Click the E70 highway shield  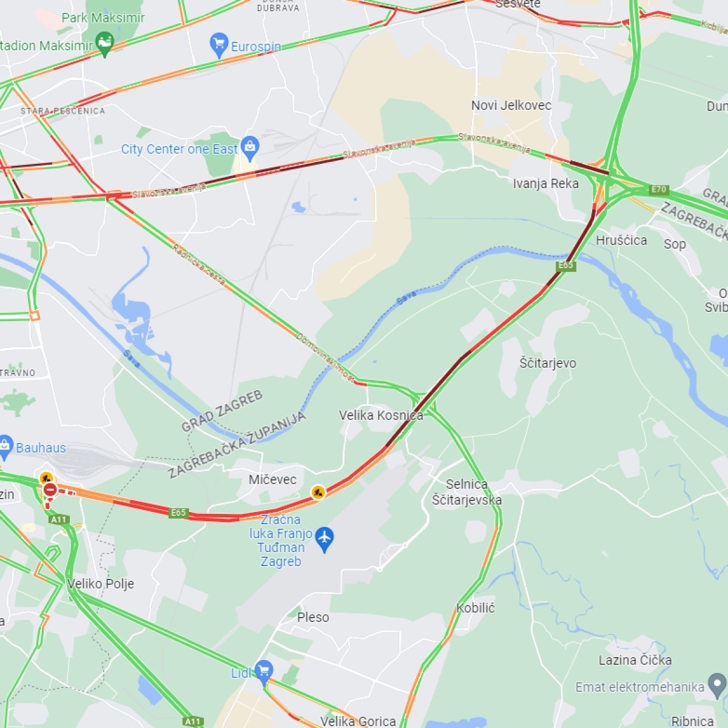tap(659, 190)
